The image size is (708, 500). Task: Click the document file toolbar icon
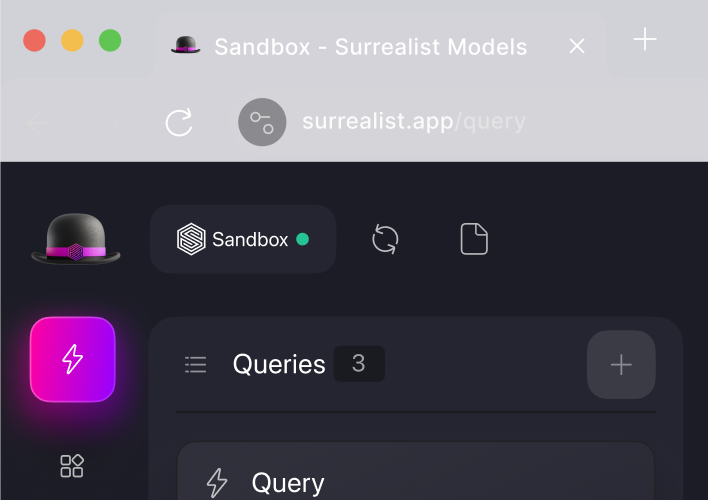tap(474, 239)
